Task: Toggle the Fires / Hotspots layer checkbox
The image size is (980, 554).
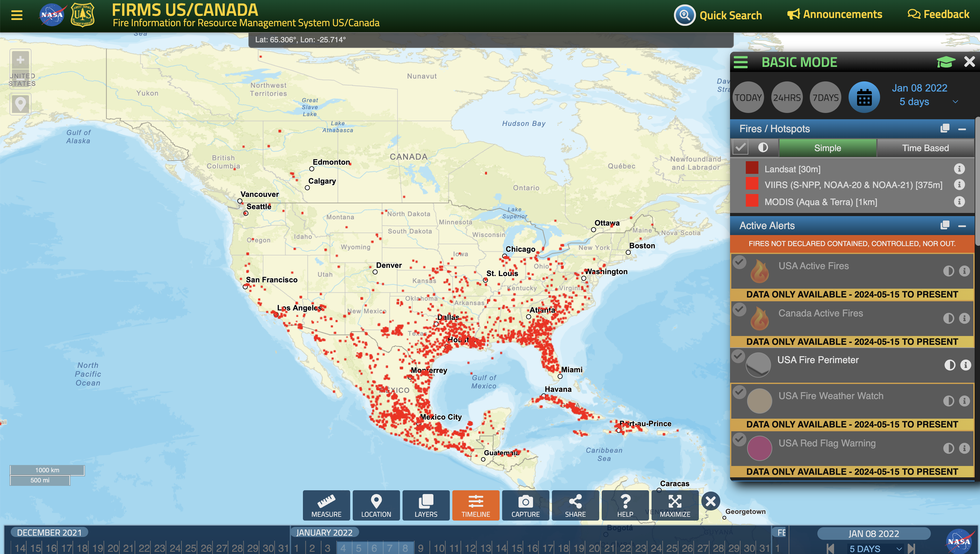Action: click(x=740, y=148)
